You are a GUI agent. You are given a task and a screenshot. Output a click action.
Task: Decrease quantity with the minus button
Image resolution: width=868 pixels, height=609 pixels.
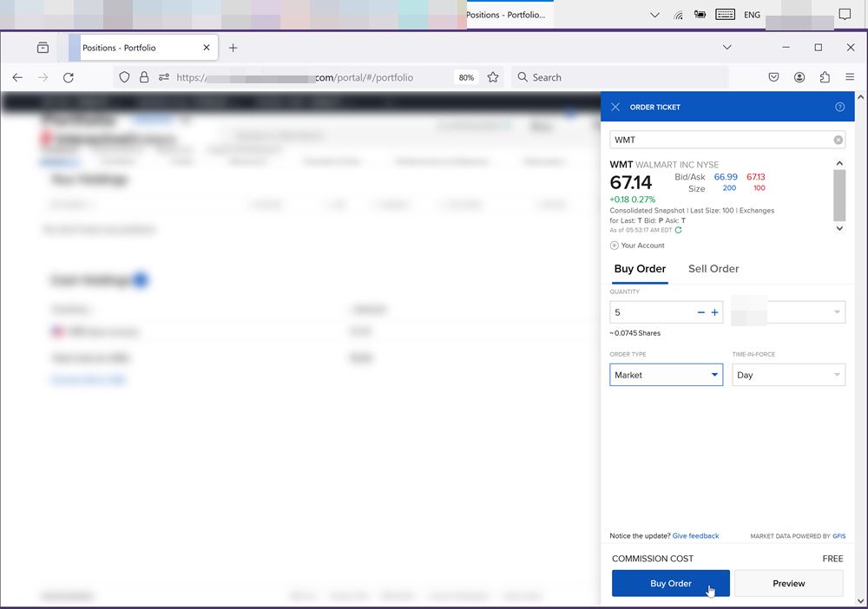(x=700, y=312)
